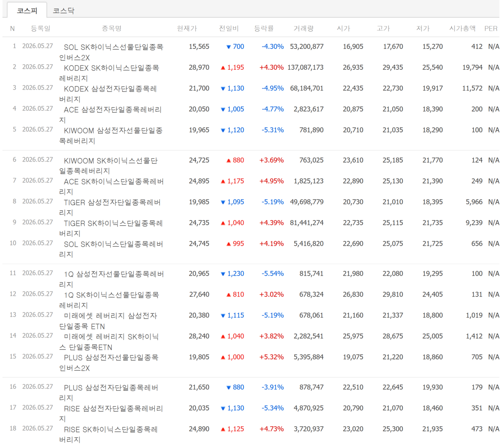
Task: Open PLUS 삼성전자선물단일종목인버스2X link
Action: [x=109, y=362]
